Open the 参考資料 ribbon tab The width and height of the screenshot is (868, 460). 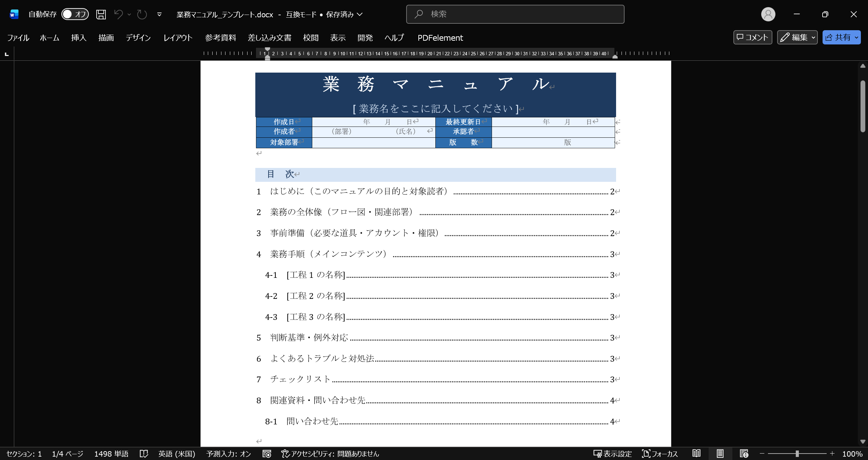[220, 38]
